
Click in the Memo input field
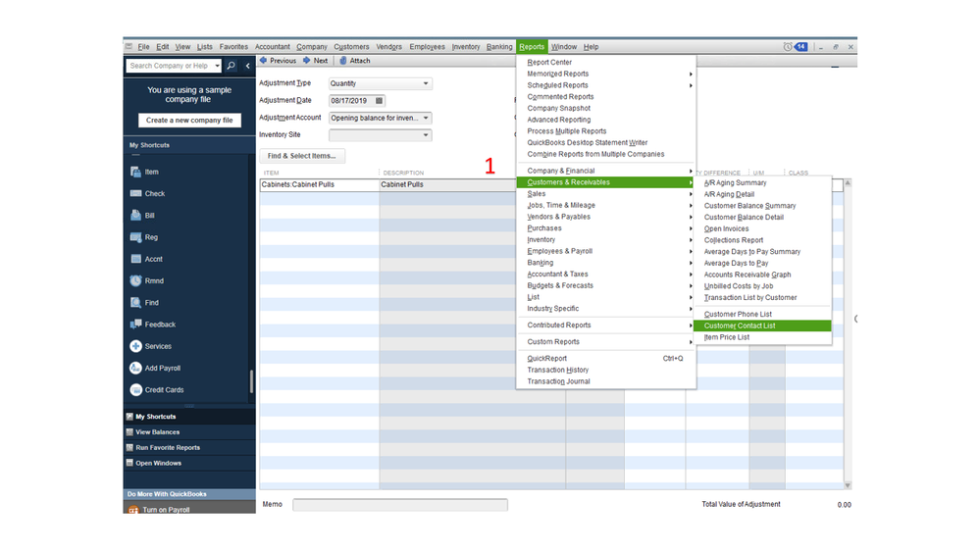coord(400,505)
